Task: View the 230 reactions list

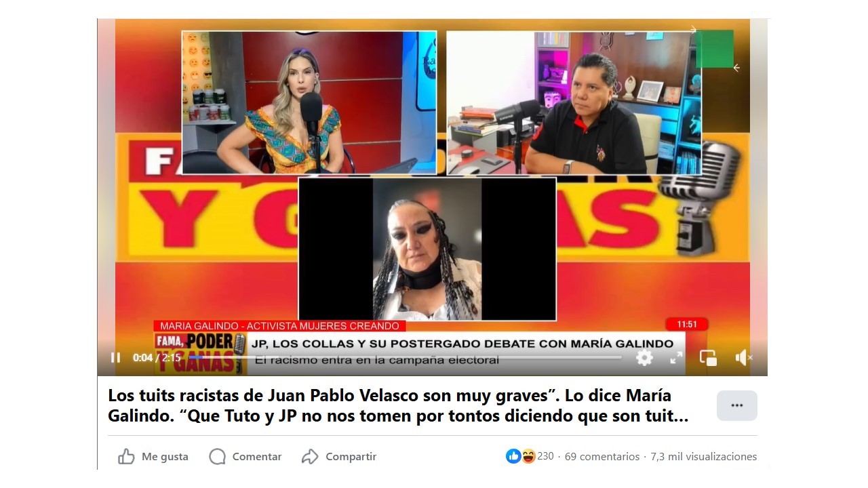Action: coord(545,456)
